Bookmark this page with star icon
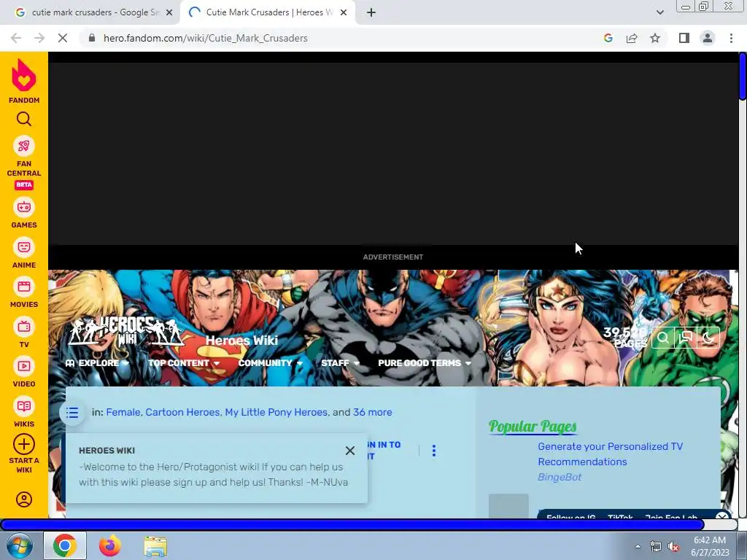This screenshot has width=747, height=560. click(x=655, y=38)
